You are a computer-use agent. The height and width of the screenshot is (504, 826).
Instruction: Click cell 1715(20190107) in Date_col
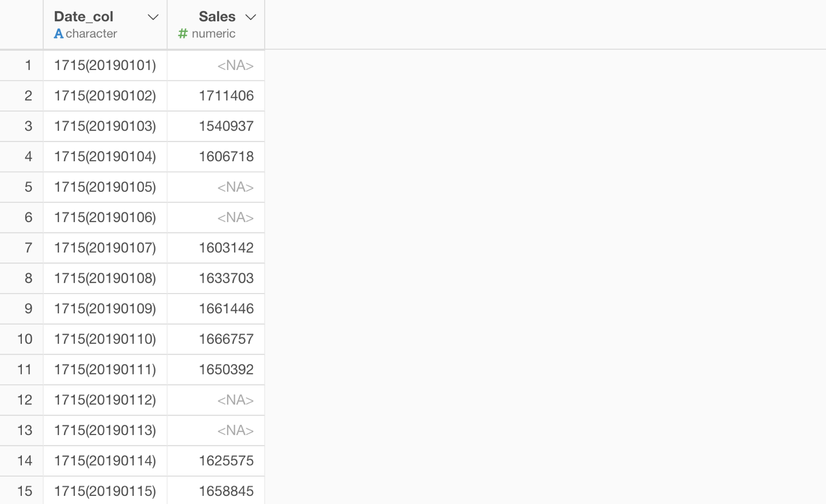[x=105, y=248]
